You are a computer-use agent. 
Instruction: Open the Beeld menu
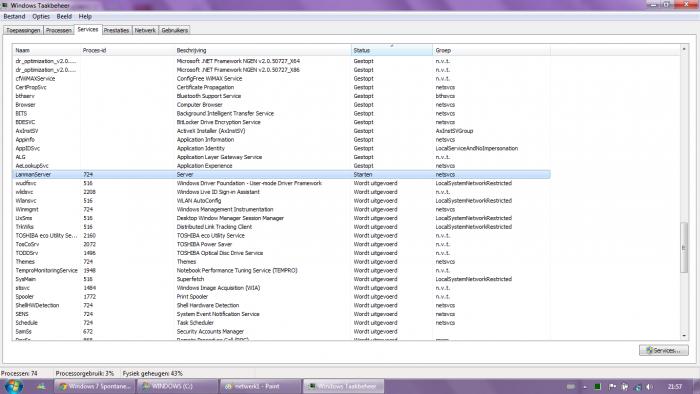(64, 17)
